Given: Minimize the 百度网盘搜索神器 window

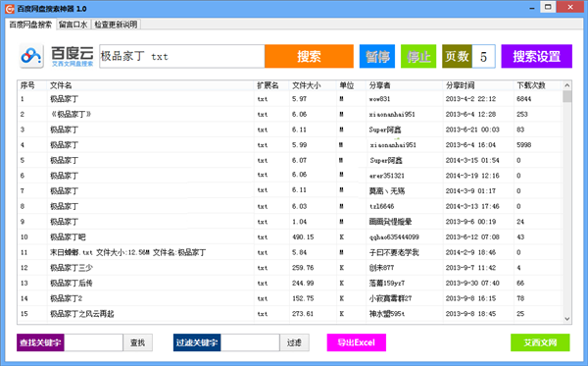Looking at the screenshot, I should pos(532,8).
